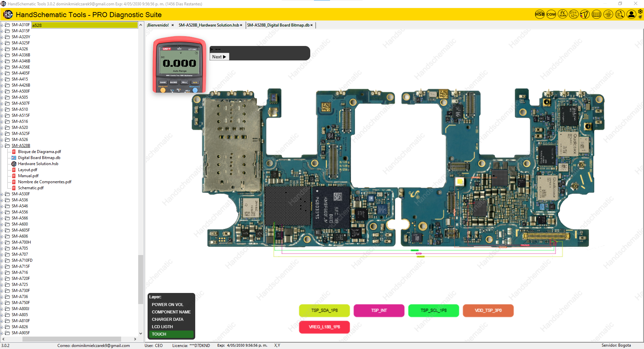Click tree scroll-down arrow
644x349 pixels.
pos(141,334)
